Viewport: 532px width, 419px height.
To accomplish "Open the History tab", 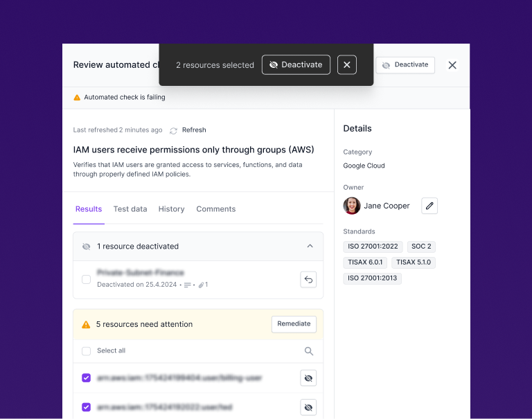I will 171,209.
